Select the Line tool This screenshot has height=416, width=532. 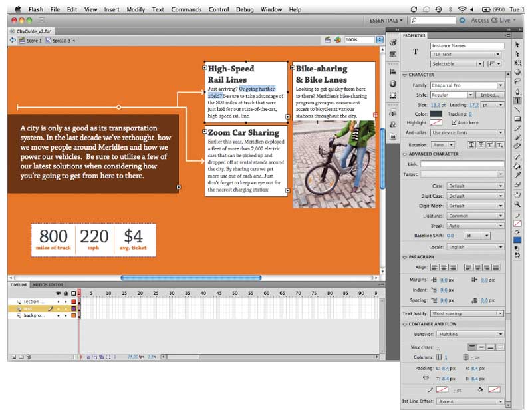click(x=518, y=110)
